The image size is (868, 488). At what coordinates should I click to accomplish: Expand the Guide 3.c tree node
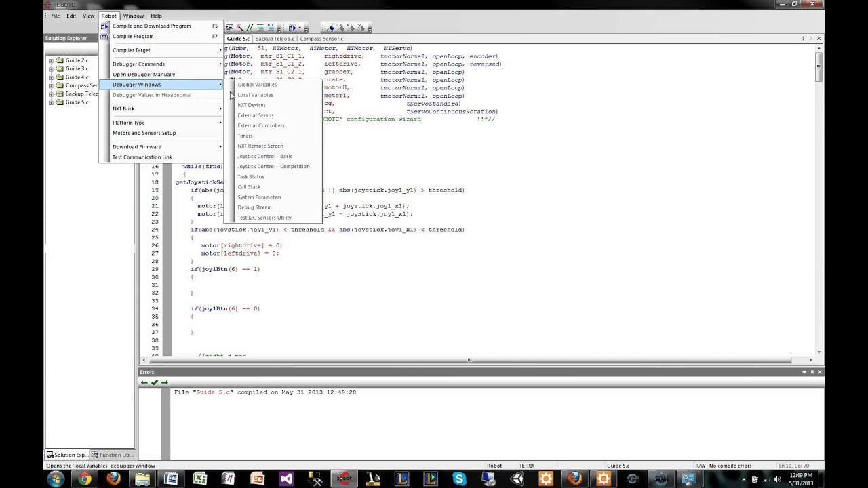(x=51, y=68)
